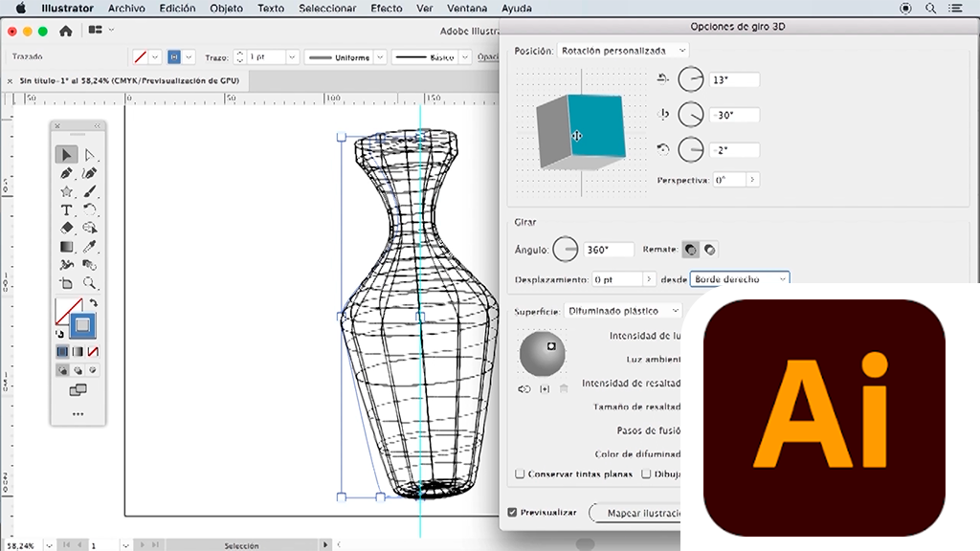Enable Conservar tintas planas checkbox
The image size is (980, 551).
[520, 474]
